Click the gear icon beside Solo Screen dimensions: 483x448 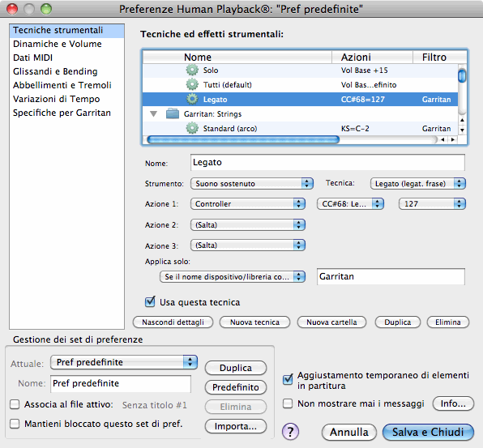[x=192, y=70]
